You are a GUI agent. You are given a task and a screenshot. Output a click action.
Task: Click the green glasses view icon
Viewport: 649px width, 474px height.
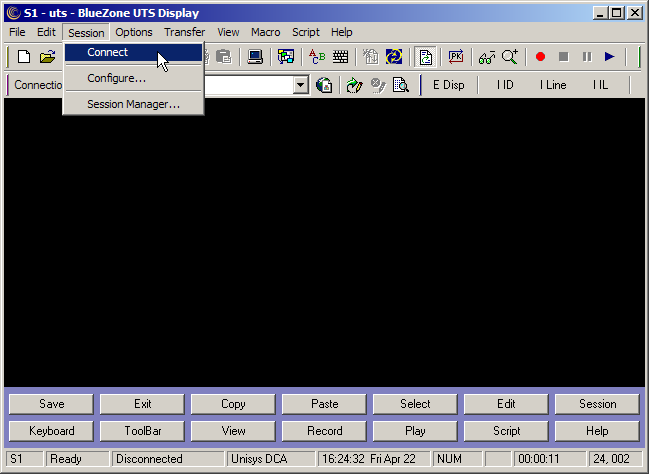point(487,57)
